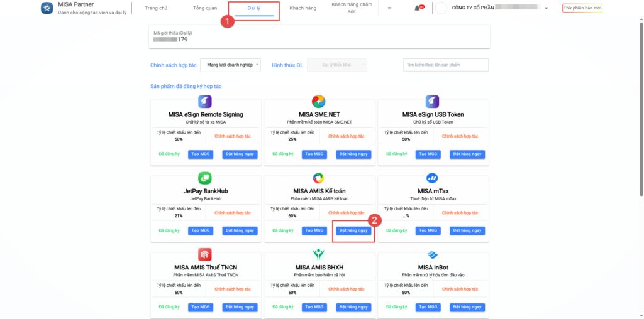
Task: Expand the company account dropdown arrow
Action: pos(547,9)
